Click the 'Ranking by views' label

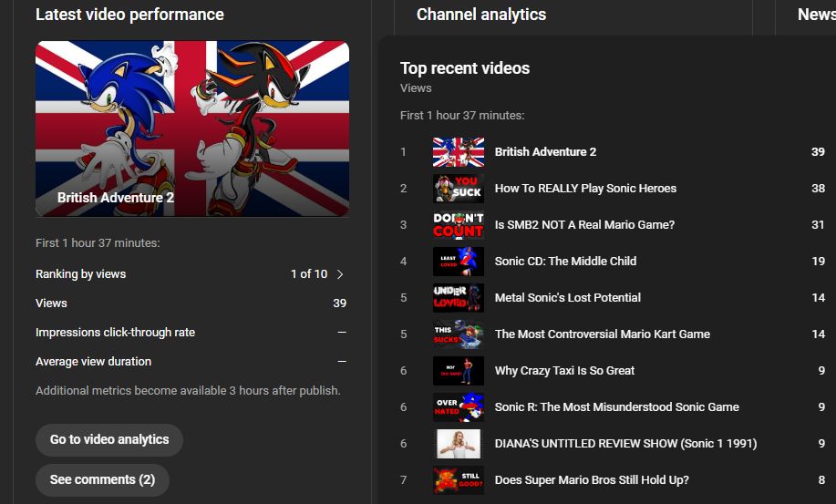[x=80, y=274]
